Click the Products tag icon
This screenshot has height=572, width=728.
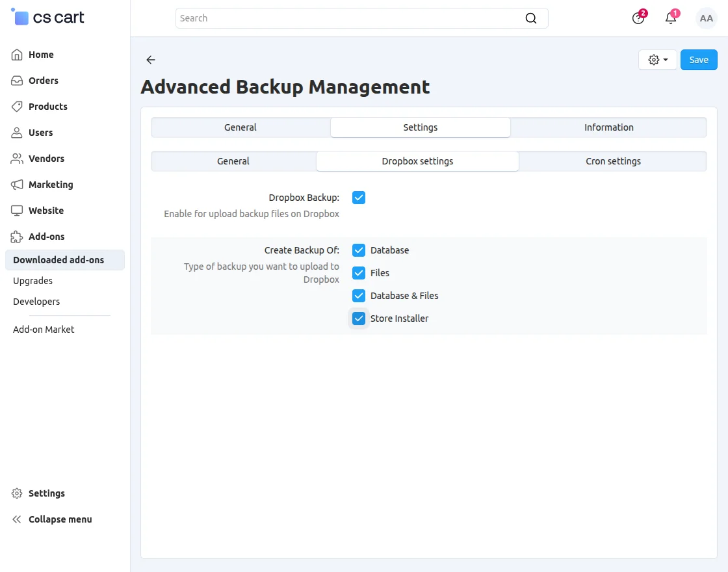[x=17, y=107]
